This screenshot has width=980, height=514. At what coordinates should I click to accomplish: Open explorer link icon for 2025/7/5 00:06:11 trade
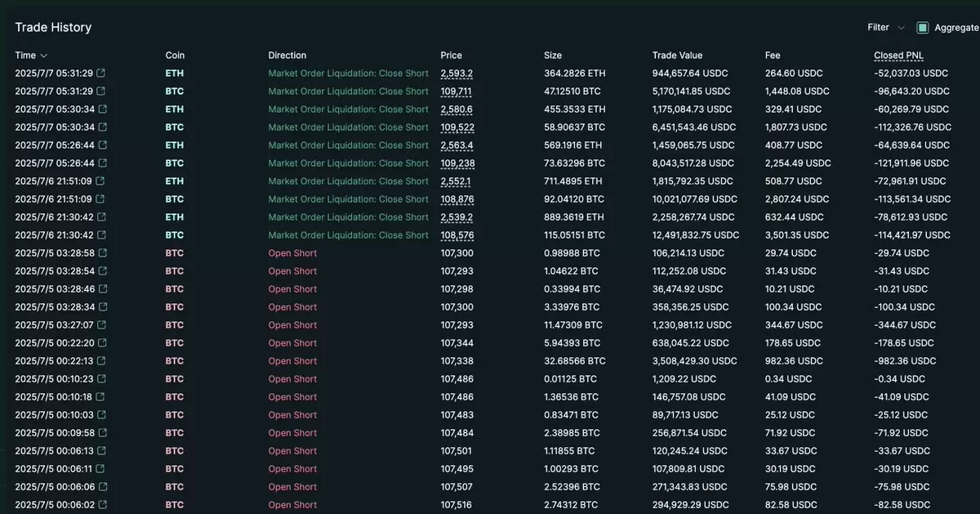pyautogui.click(x=101, y=469)
